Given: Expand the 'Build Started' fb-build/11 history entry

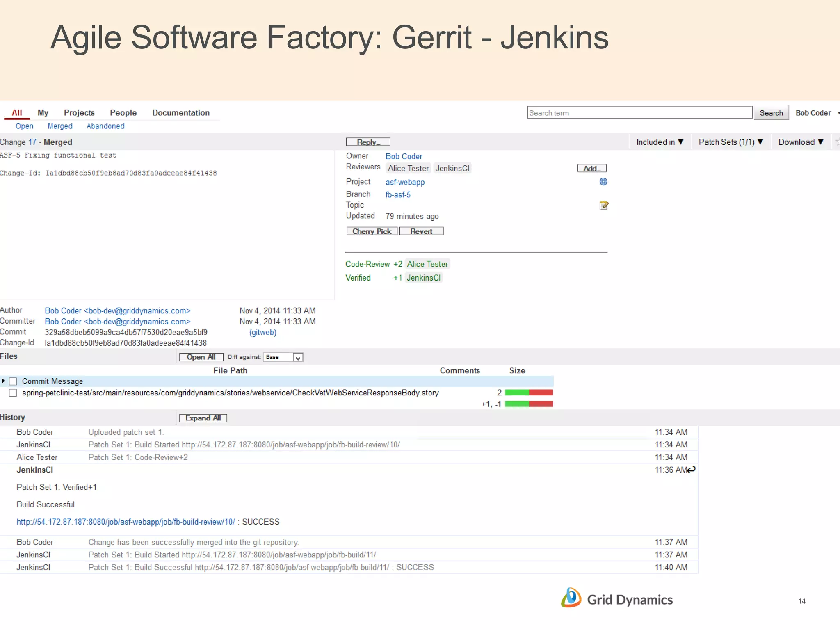Looking at the screenshot, I should [x=349, y=555].
